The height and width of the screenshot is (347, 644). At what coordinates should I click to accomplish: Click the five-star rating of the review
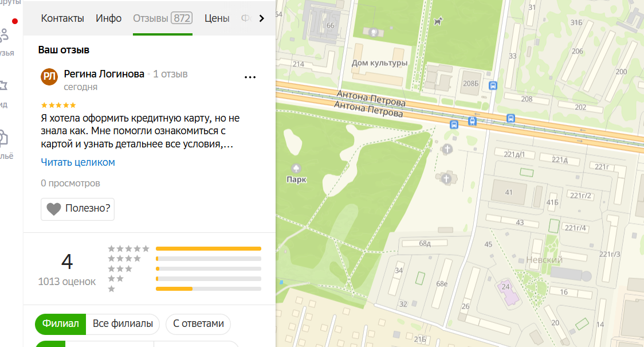[58, 106]
